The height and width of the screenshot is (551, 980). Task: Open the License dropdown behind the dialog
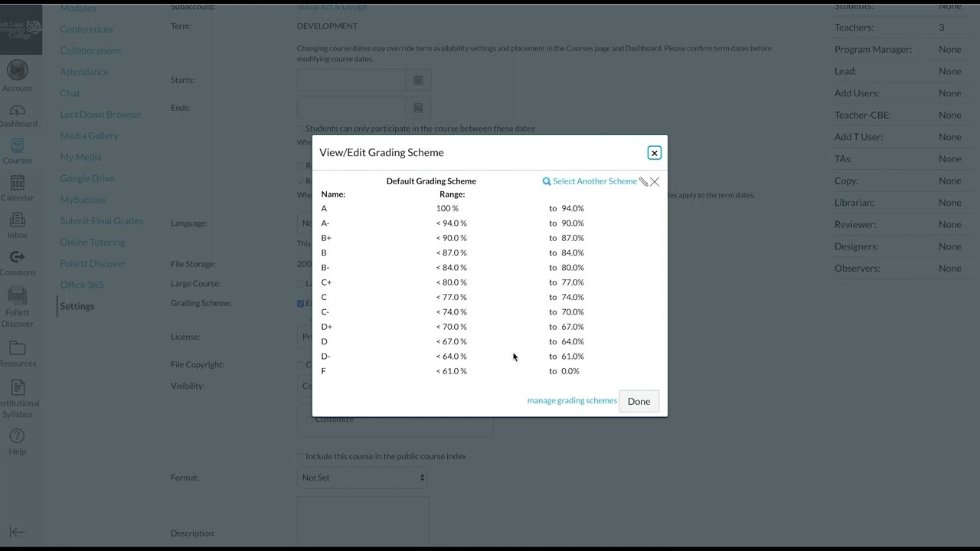305,337
